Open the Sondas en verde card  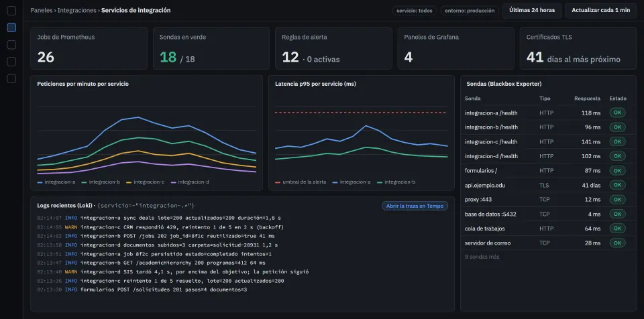(x=211, y=48)
